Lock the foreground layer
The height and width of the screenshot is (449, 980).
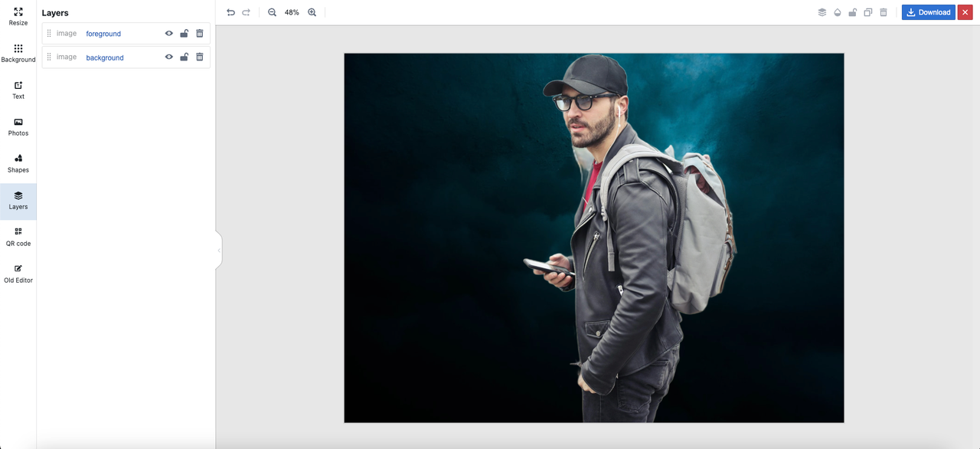coord(185,34)
